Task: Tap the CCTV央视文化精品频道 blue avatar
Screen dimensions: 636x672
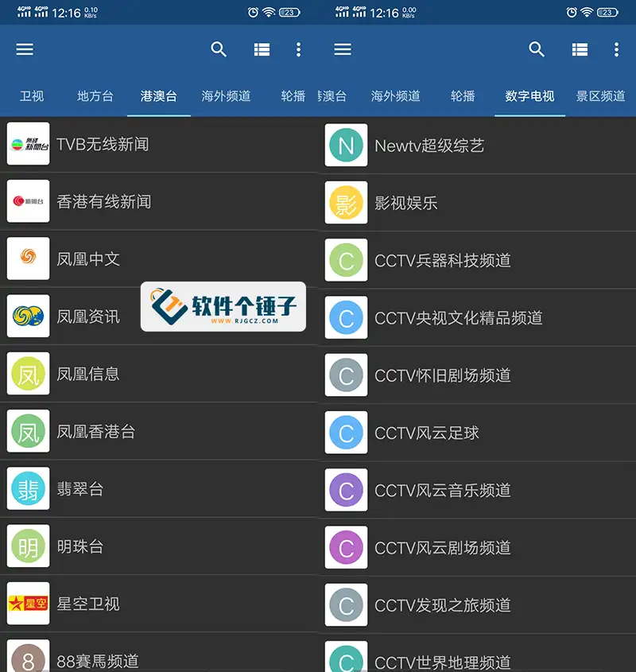Action: coord(347,317)
